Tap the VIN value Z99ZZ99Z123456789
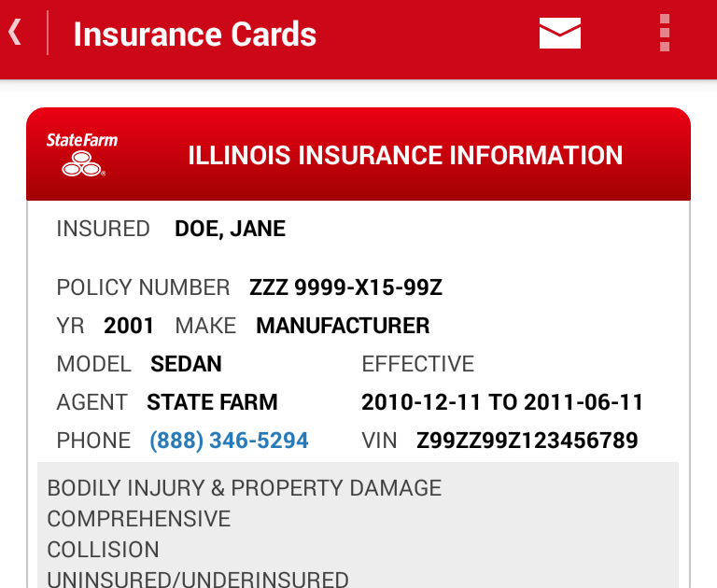This screenshot has width=717, height=588. (x=527, y=441)
